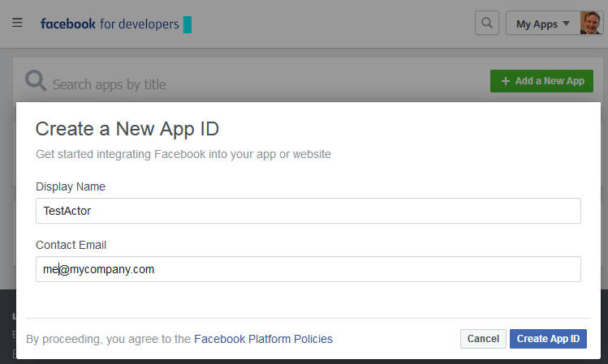
Task: Click the Cancel button
Action: [483, 339]
